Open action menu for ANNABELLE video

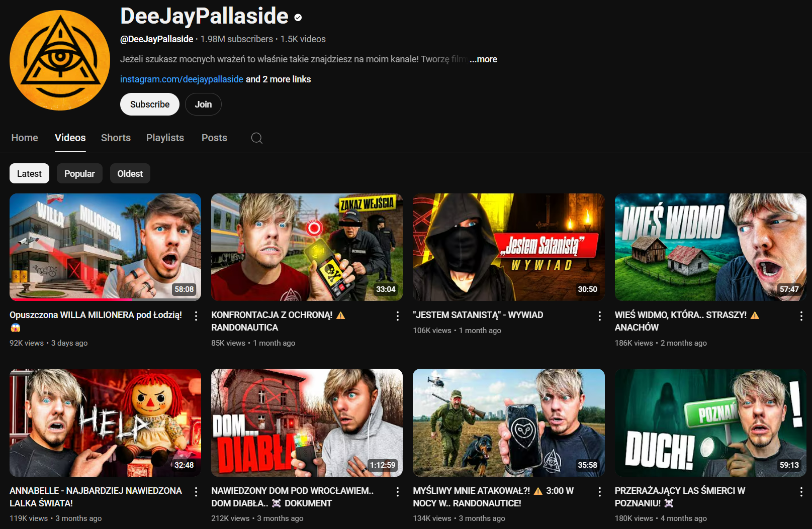(x=196, y=492)
